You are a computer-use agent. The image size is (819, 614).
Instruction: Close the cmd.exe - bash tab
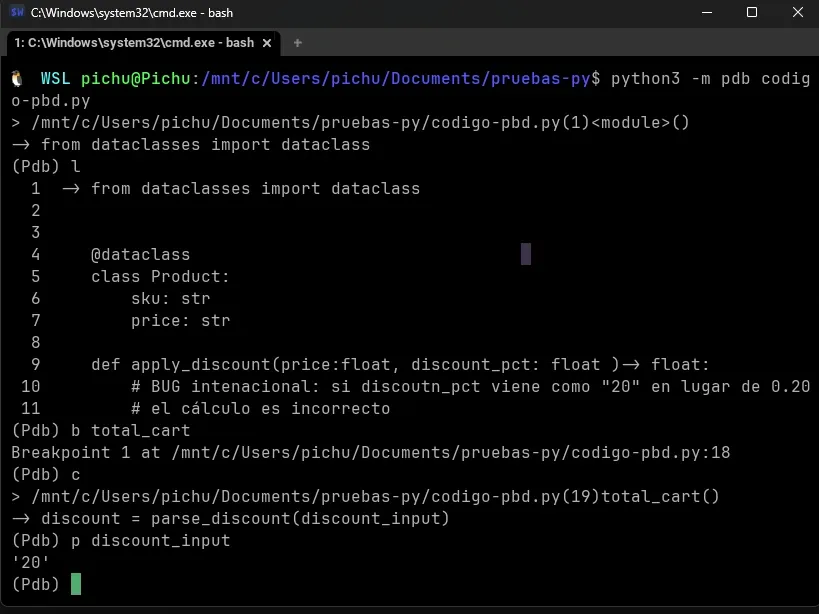point(266,43)
